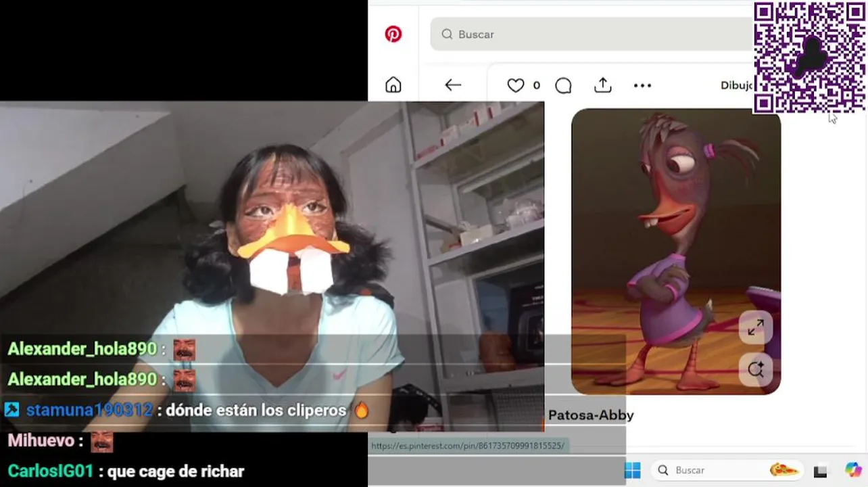Click the Dibujo board label
Screen dimensions: 868x487
(737, 85)
